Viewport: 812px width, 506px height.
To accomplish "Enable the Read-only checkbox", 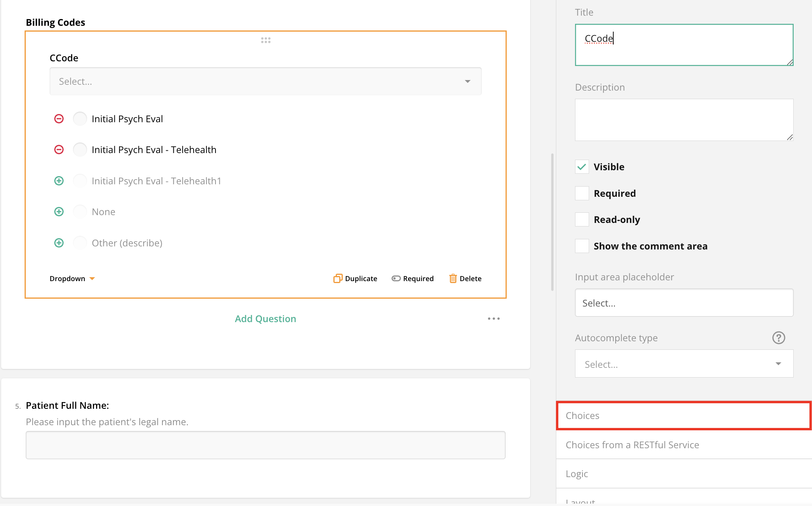I will [x=582, y=219].
